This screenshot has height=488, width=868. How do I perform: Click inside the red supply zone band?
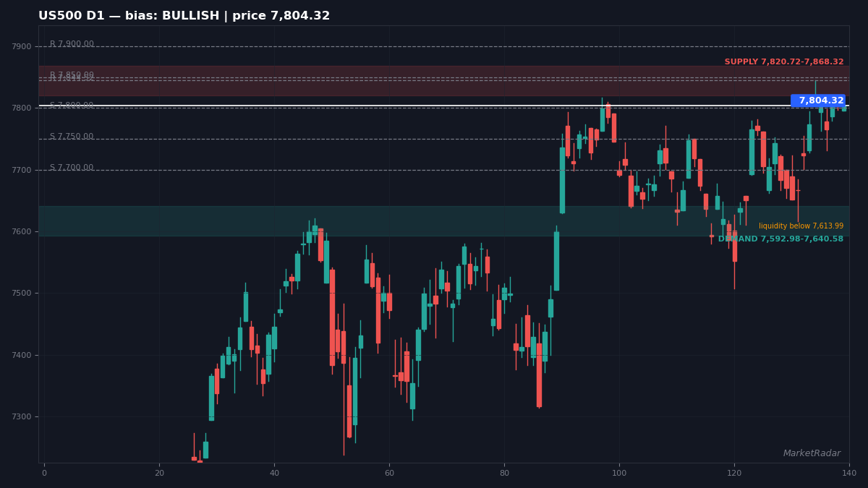click(x=443, y=81)
